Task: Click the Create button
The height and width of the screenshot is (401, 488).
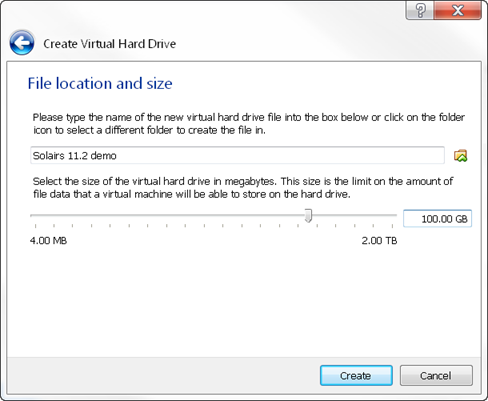Action: coord(356,376)
